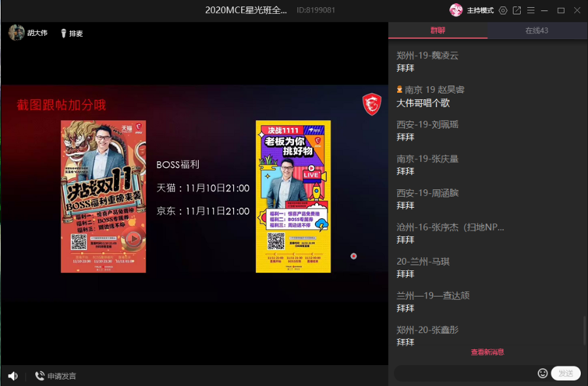Close the live classroom window

pos(577,10)
